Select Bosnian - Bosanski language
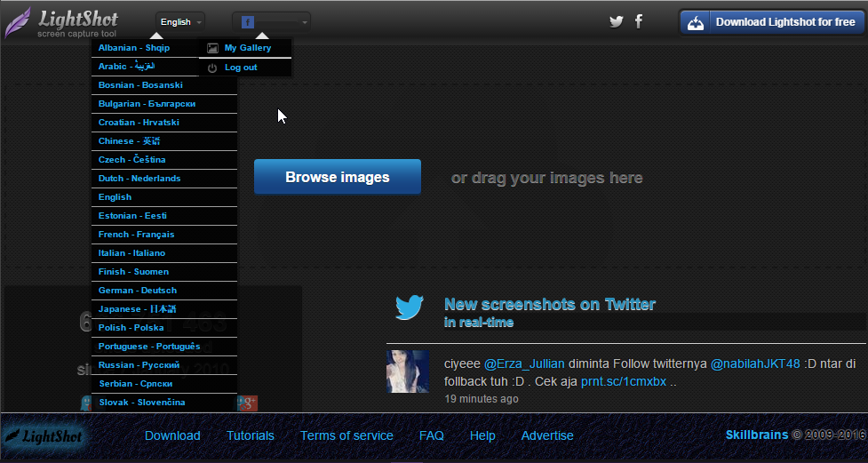The image size is (868, 463). coord(164,85)
